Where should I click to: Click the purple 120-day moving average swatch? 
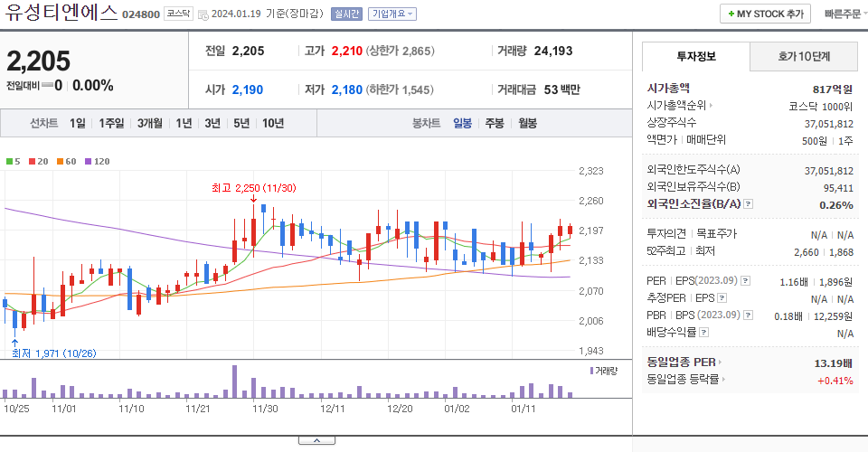tap(88, 162)
